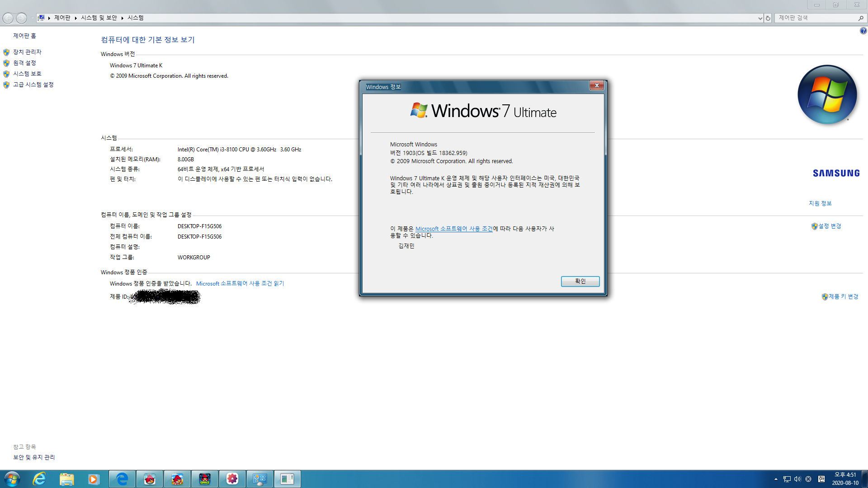Screen dimensions: 868x488
Task: Open the address bar history dropdown
Action: coord(760,18)
